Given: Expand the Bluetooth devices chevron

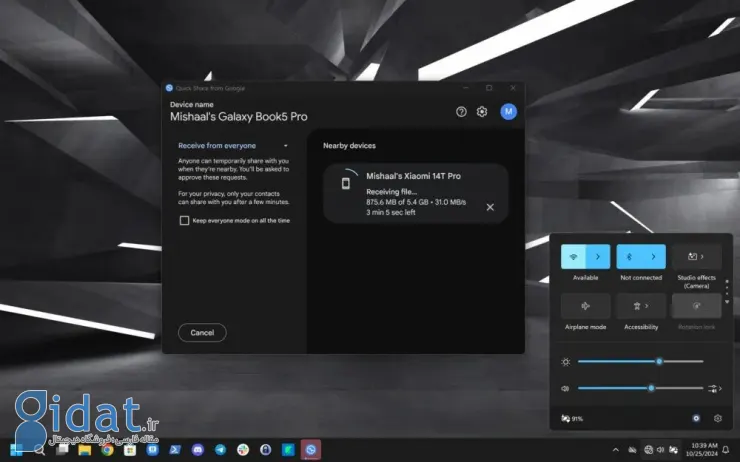Looking at the screenshot, I should tap(654, 257).
